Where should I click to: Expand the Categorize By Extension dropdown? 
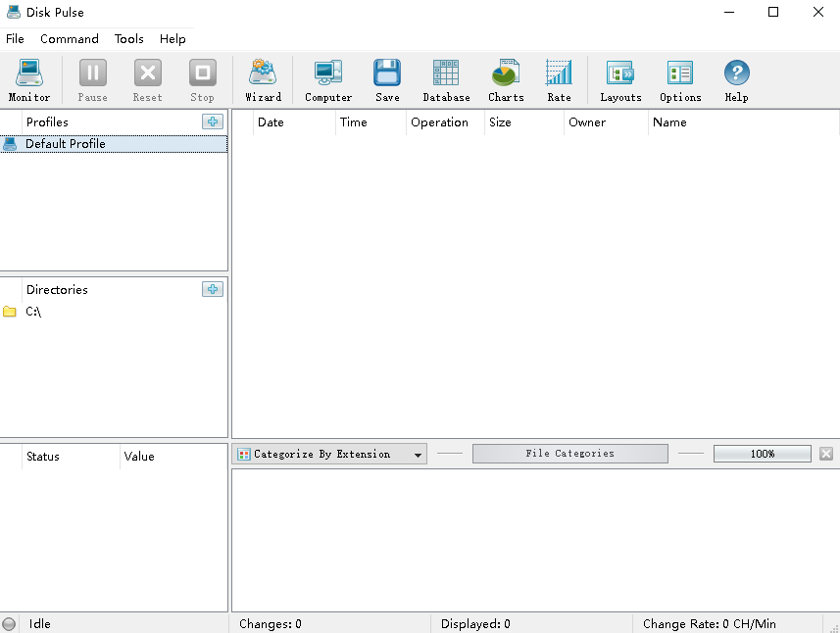419,455
